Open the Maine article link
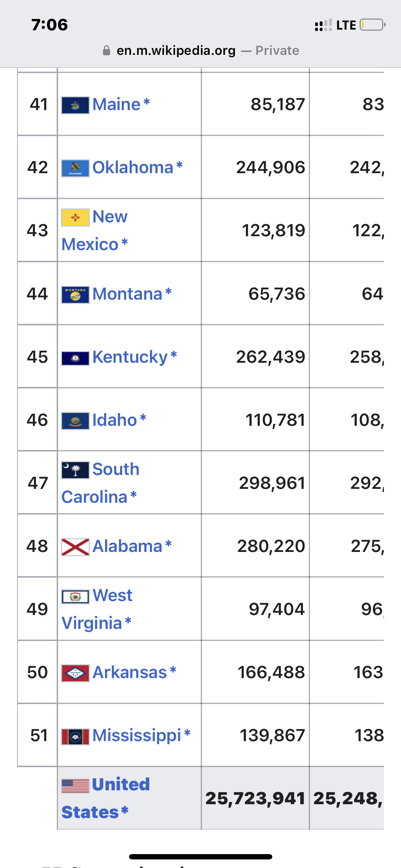Image resolution: width=401 pixels, height=868 pixels. point(117,104)
